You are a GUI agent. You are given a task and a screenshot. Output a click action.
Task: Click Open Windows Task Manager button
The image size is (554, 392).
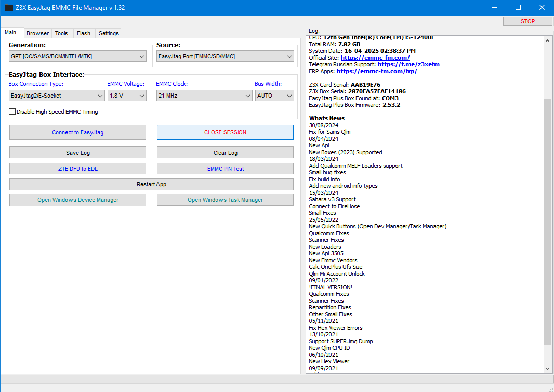point(225,200)
